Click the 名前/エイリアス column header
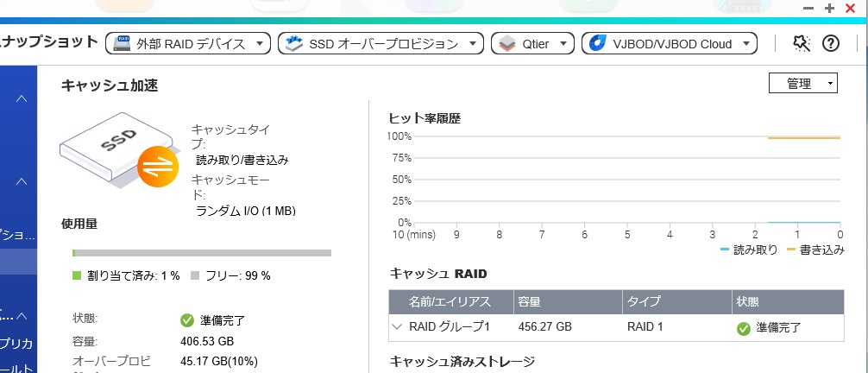The image size is (868, 373). (450, 302)
